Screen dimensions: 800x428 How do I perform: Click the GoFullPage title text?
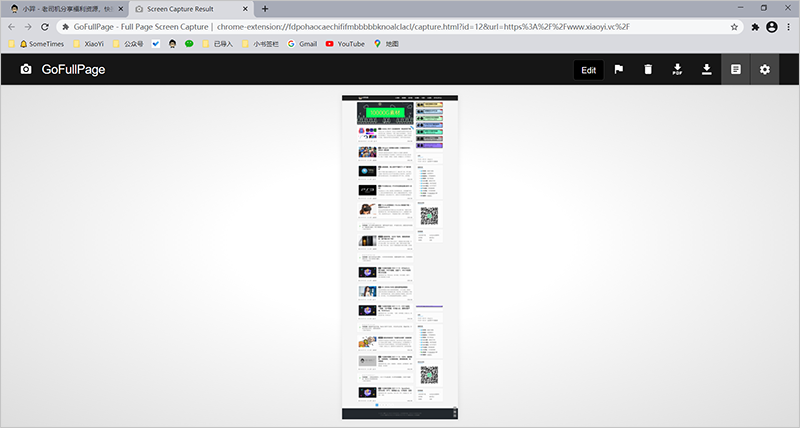pyautogui.click(x=73, y=69)
